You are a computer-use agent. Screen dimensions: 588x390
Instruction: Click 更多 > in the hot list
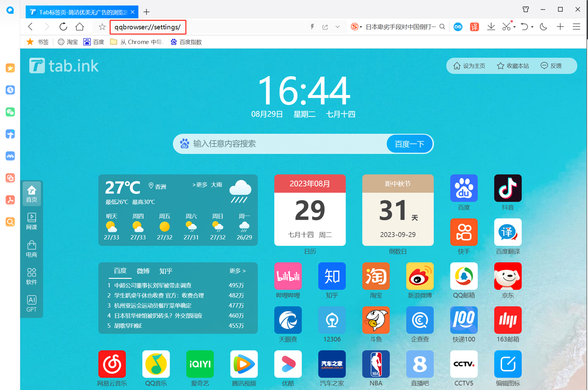[x=238, y=271]
